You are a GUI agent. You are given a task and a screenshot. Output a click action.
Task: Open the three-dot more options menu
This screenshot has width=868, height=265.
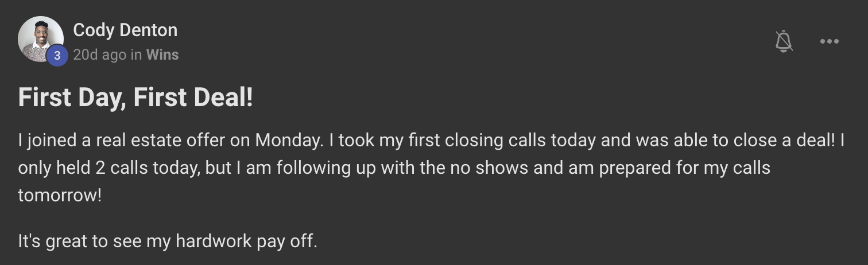[x=829, y=41]
